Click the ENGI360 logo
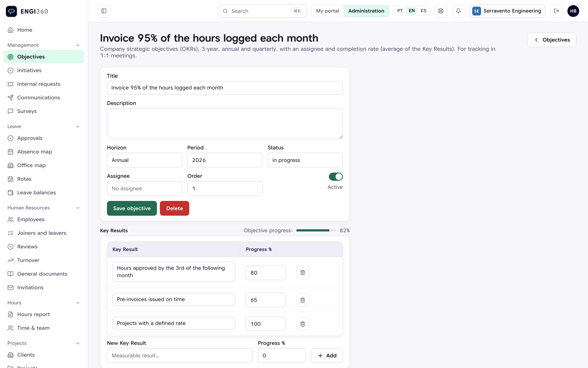This screenshot has height=368, width=588. pyautogui.click(x=27, y=11)
